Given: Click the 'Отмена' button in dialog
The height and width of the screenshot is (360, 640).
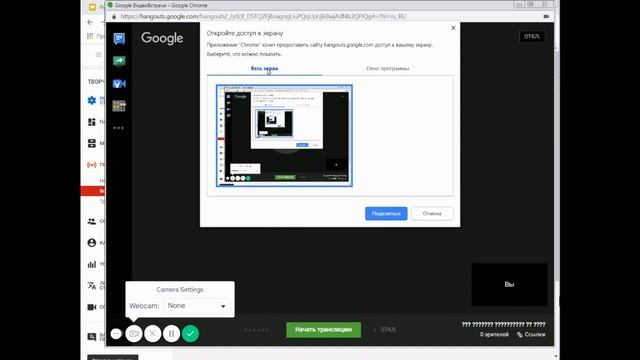Looking at the screenshot, I should coord(432,213).
